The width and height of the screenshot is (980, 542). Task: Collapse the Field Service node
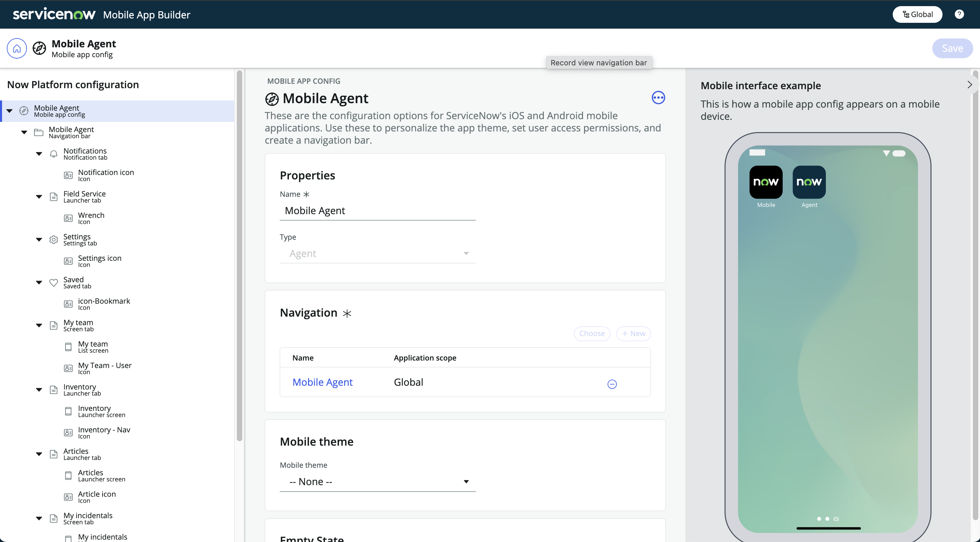coord(39,197)
